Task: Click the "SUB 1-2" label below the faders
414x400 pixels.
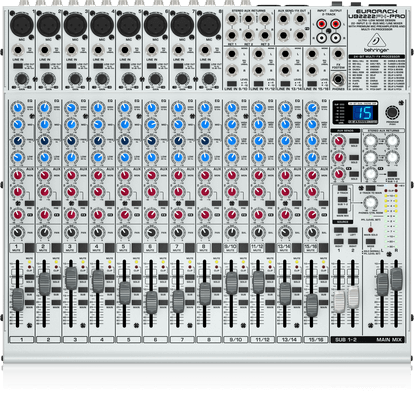Action: [346, 340]
